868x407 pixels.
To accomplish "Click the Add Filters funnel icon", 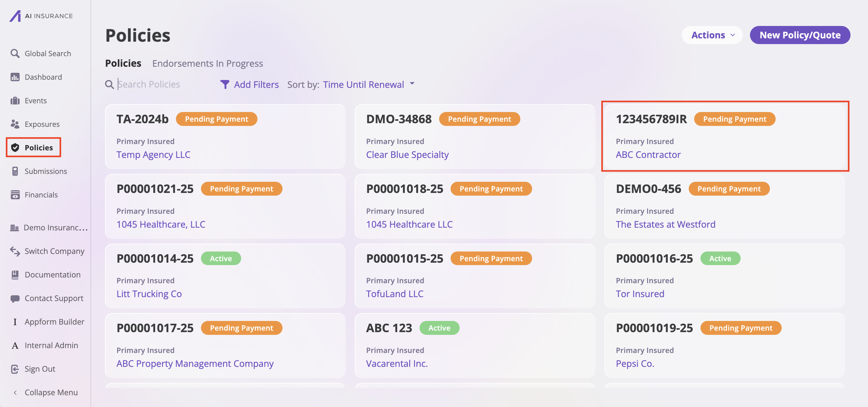I will click(225, 84).
